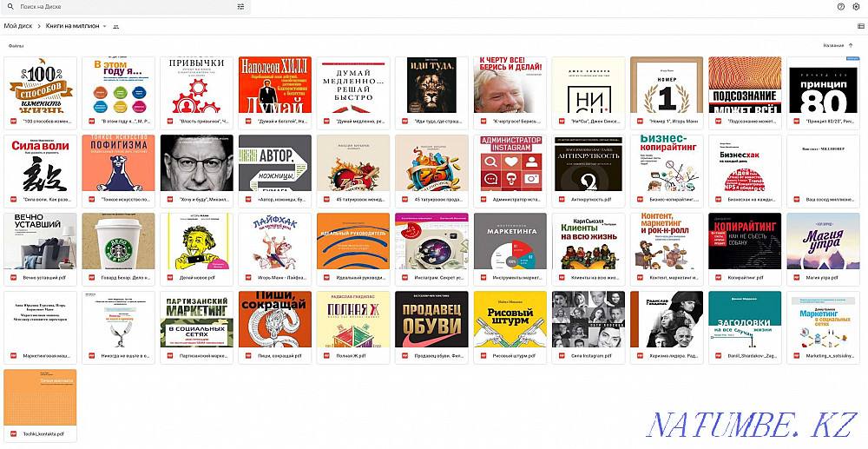Select file name "Хочу и буду", Михаил...
The image size is (868, 449).
pos(204,199)
